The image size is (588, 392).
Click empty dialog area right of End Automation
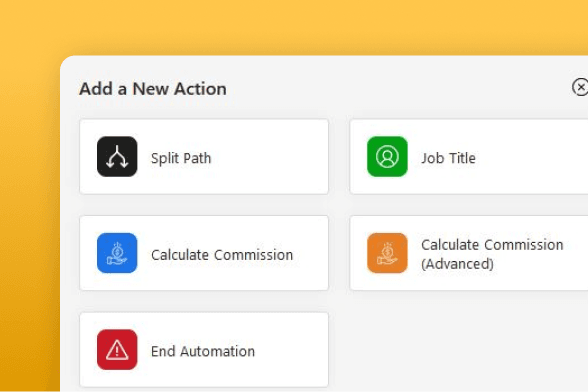point(469,349)
